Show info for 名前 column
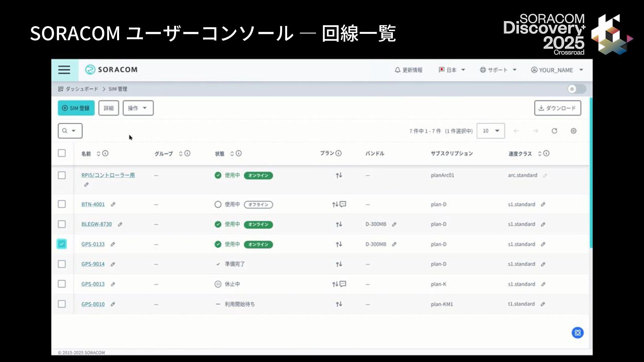The height and width of the screenshot is (362, 644). point(105,153)
